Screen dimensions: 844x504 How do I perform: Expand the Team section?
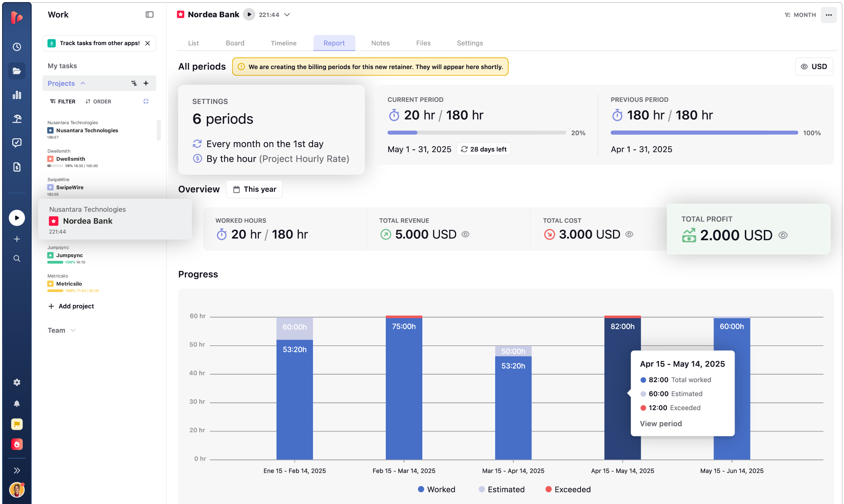[62, 330]
